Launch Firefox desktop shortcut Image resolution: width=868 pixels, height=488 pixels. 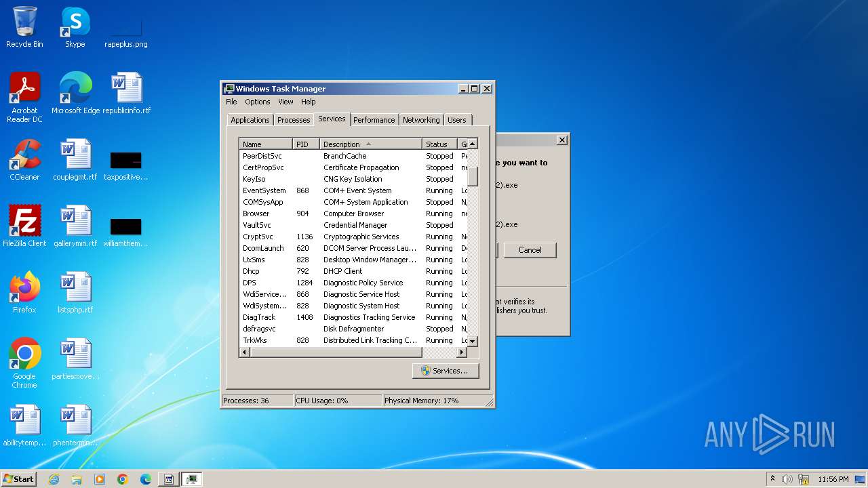[x=24, y=293]
